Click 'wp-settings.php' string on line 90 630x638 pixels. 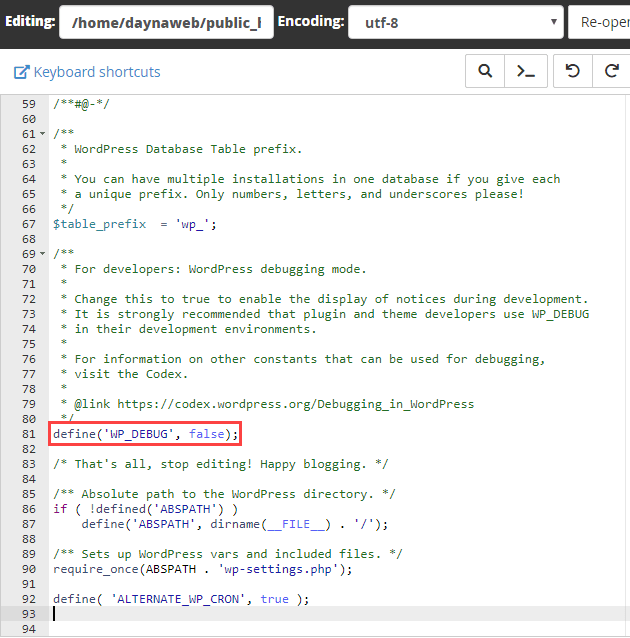click(278, 569)
